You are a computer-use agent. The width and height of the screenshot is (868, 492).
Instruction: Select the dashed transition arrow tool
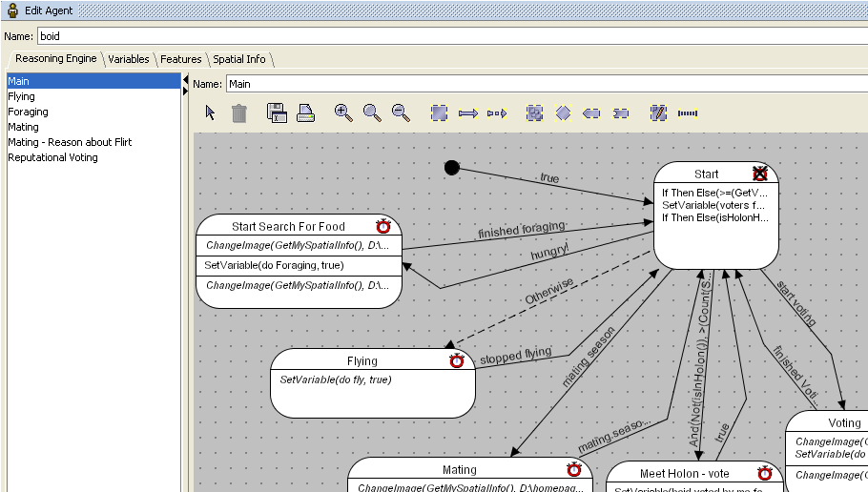[x=496, y=113]
